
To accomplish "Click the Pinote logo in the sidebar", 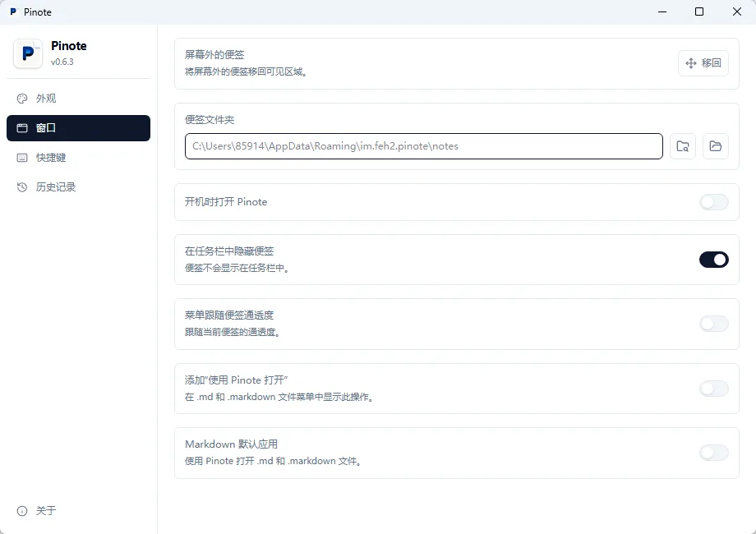I will point(28,53).
